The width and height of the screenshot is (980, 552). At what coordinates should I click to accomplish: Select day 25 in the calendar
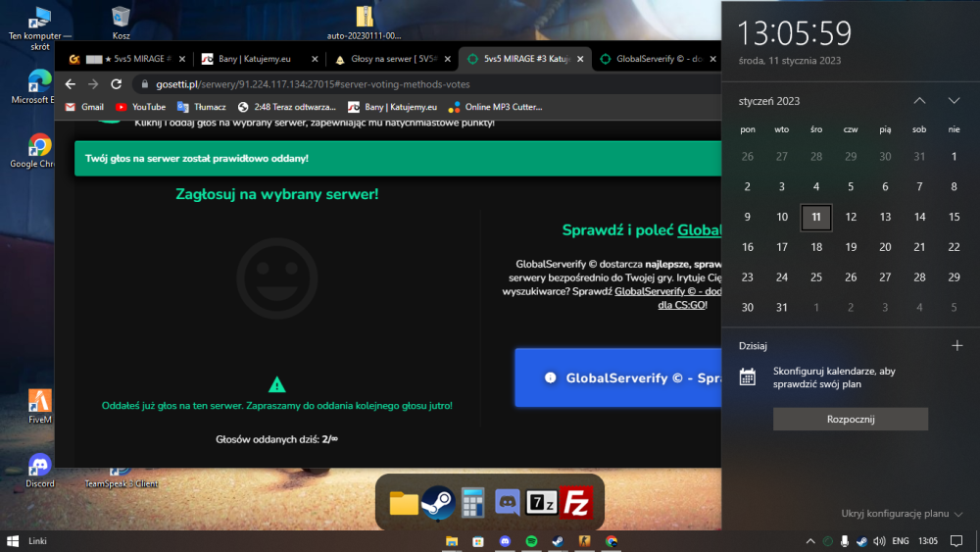[x=815, y=276]
